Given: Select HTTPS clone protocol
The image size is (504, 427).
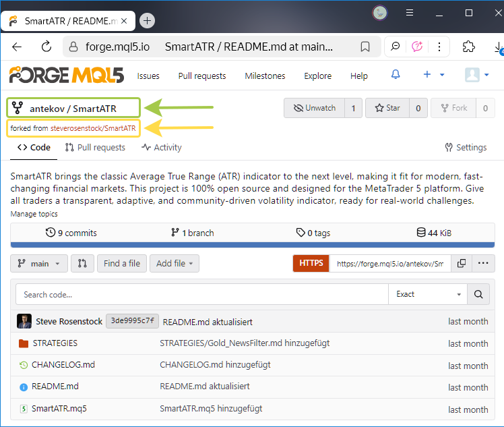Looking at the screenshot, I should click(311, 263).
